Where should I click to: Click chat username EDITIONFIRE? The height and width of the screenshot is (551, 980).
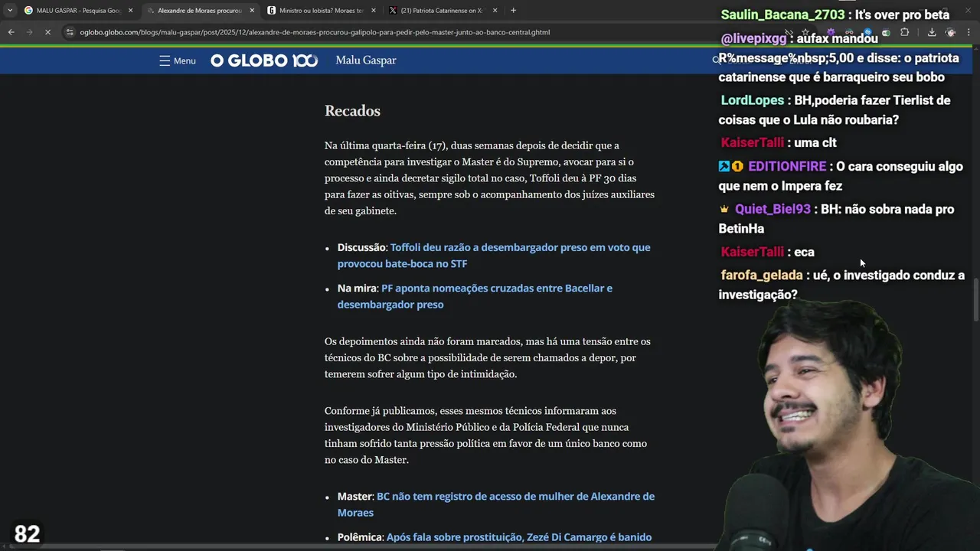787,166
